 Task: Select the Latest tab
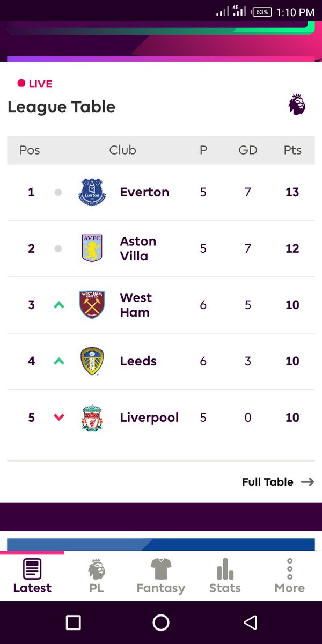(32, 576)
